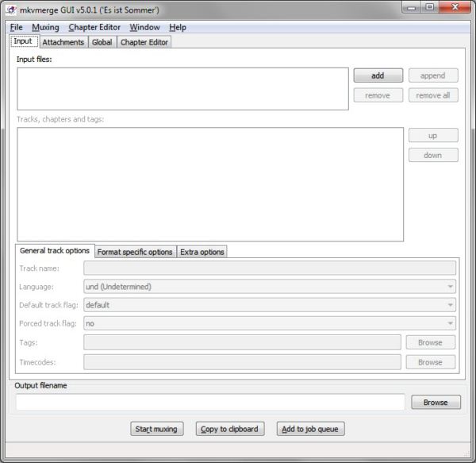
Task: Select the General track options tab
Action: coord(55,251)
